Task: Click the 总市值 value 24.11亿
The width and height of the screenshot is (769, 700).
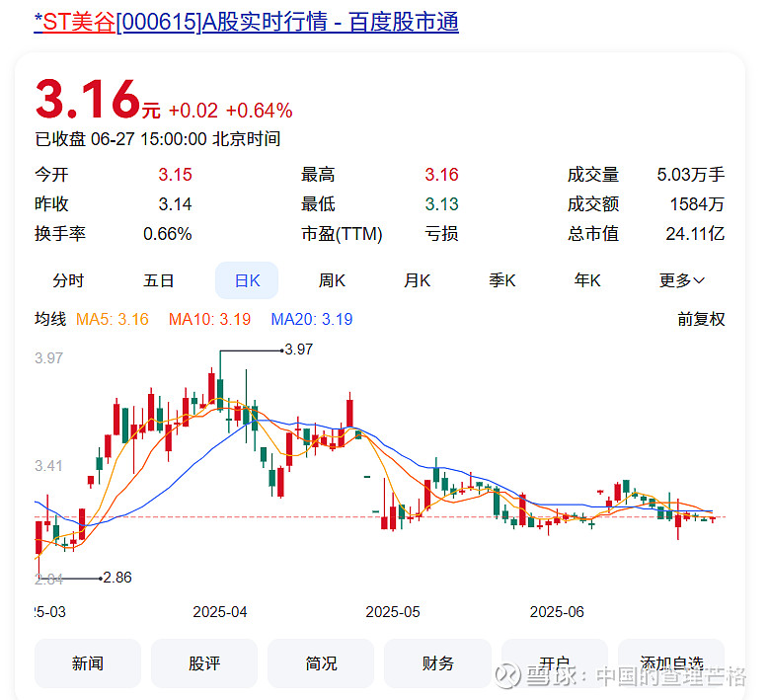Action: (695, 234)
